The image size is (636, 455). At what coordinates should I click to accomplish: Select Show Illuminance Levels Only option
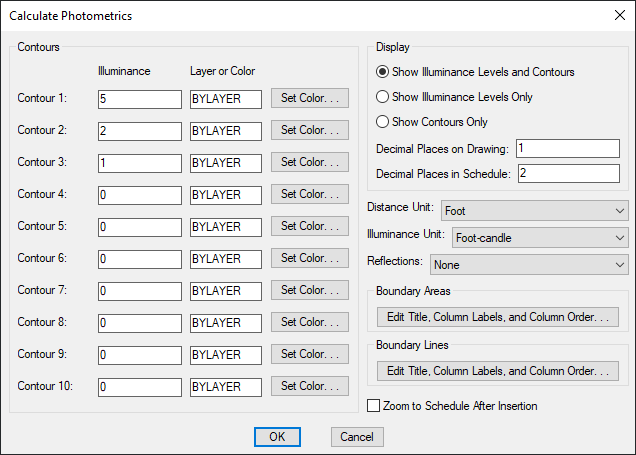tap(454, 97)
